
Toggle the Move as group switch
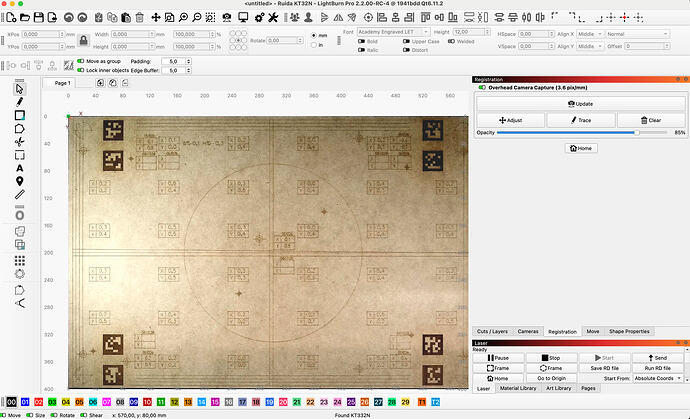point(81,61)
